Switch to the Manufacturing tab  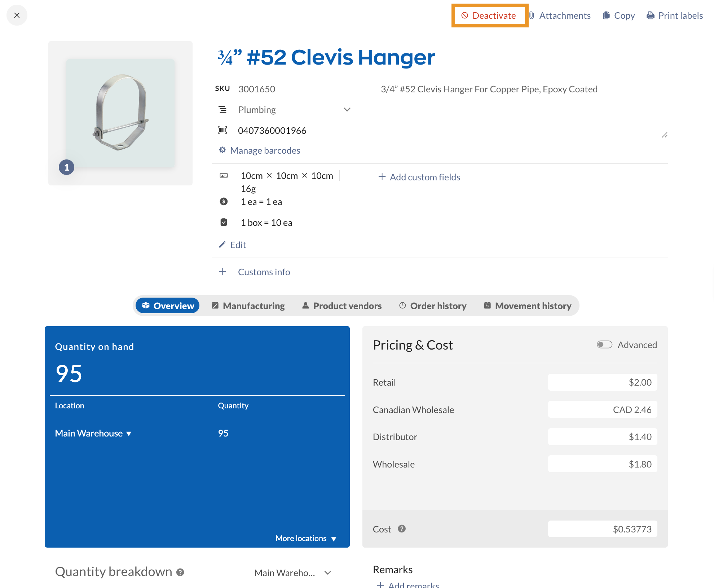[248, 306]
